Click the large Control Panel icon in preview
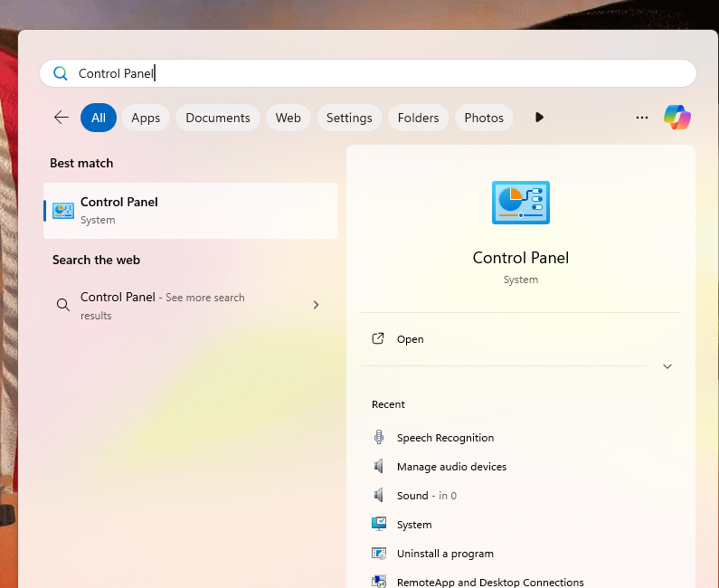 tap(520, 203)
